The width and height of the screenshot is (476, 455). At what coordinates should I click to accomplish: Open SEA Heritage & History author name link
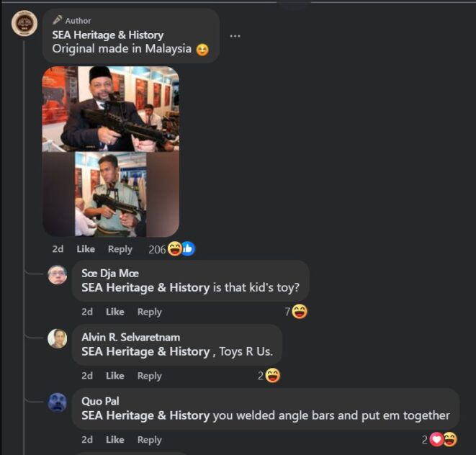(x=108, y=35)
